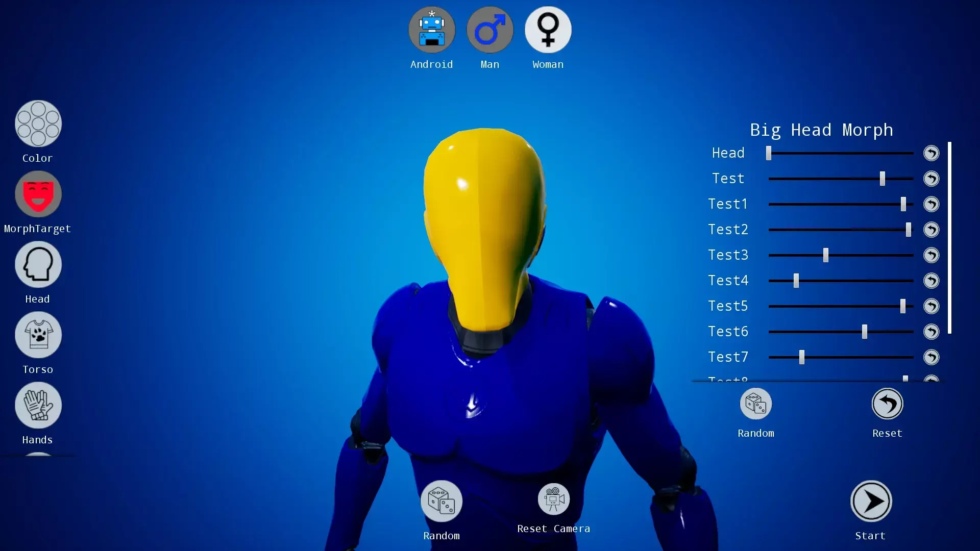Select the MorphTarget mask icon
The height and width of the screenshot is (551, 980).
click(38, 194)
